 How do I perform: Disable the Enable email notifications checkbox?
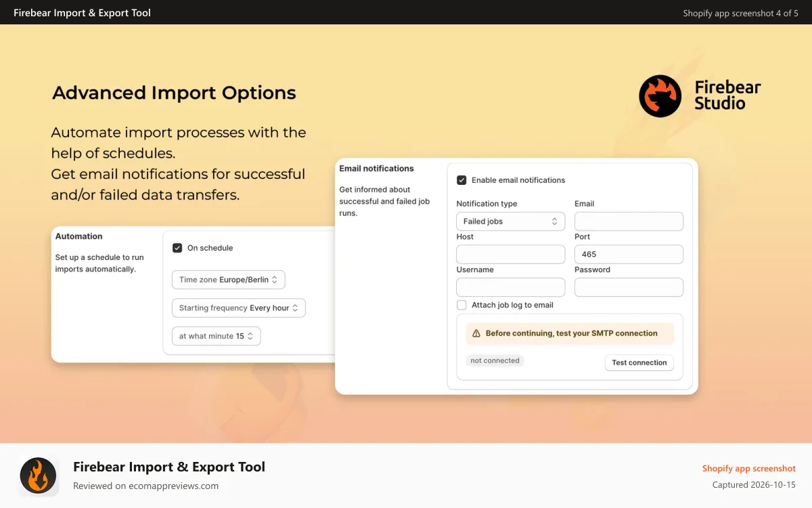[x=461, y=180]
